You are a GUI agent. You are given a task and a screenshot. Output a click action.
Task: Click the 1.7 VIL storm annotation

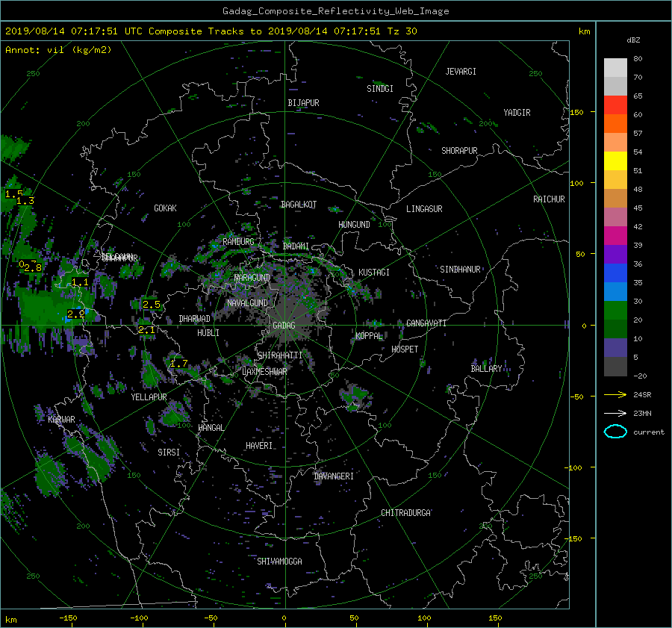tap(178, 364)
